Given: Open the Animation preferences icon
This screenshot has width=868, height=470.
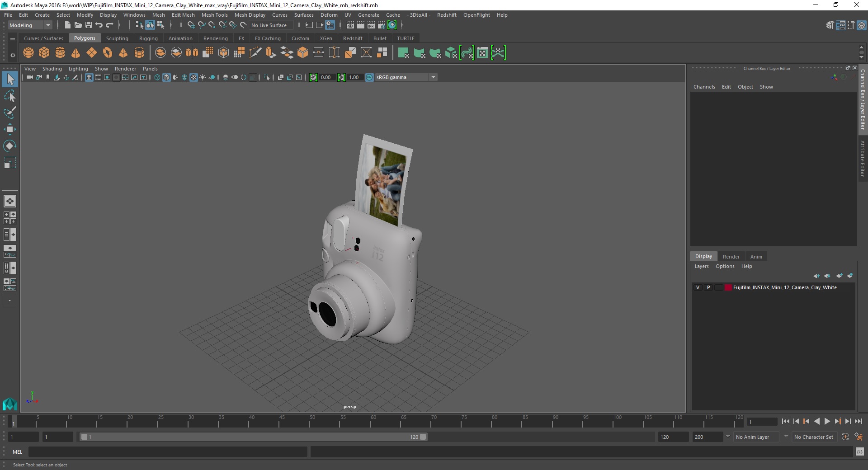Looking at the screenshot, I should tap(859, 437).
